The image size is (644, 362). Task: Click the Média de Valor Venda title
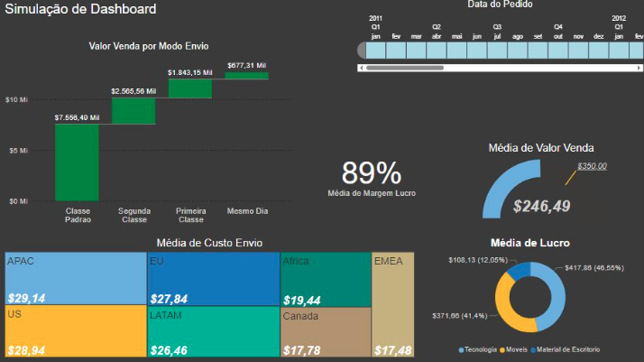click(x=541, y=148)
